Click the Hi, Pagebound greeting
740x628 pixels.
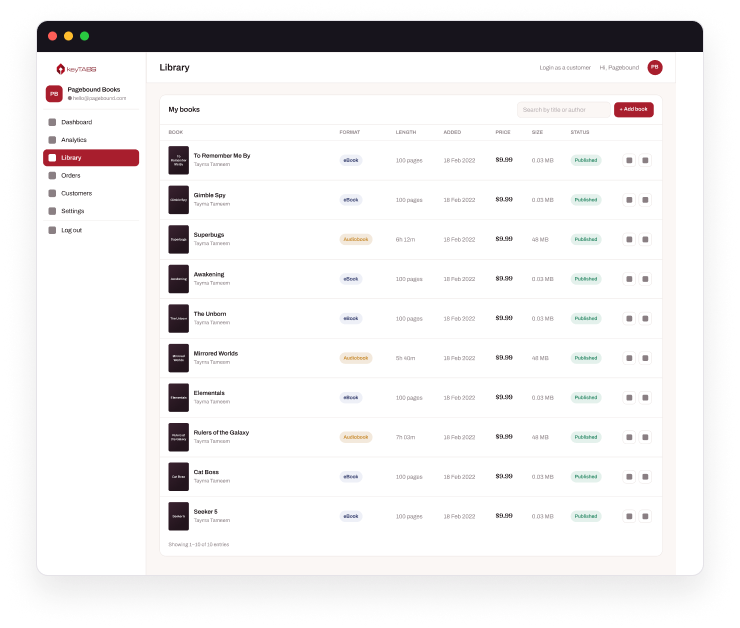click(x=619, y=68)
